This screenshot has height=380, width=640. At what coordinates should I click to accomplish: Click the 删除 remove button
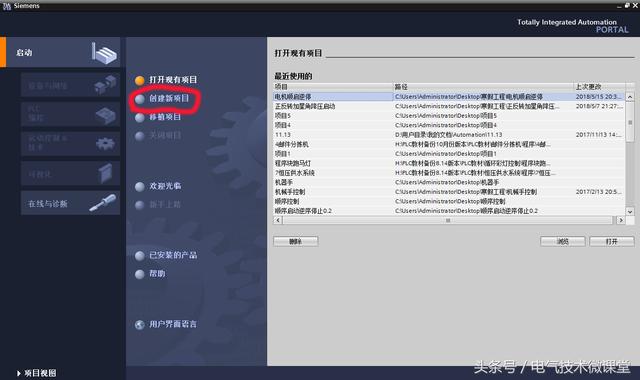pos(296,242)
